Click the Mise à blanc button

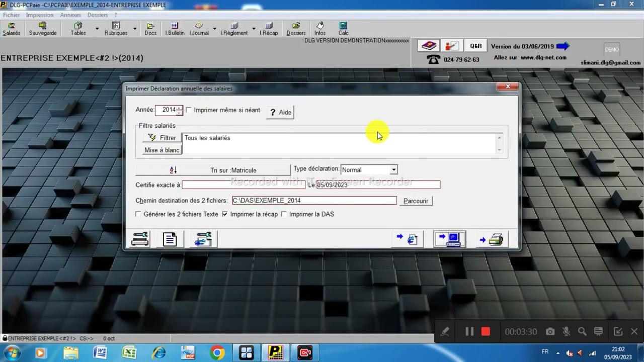(x=162, y=150)
